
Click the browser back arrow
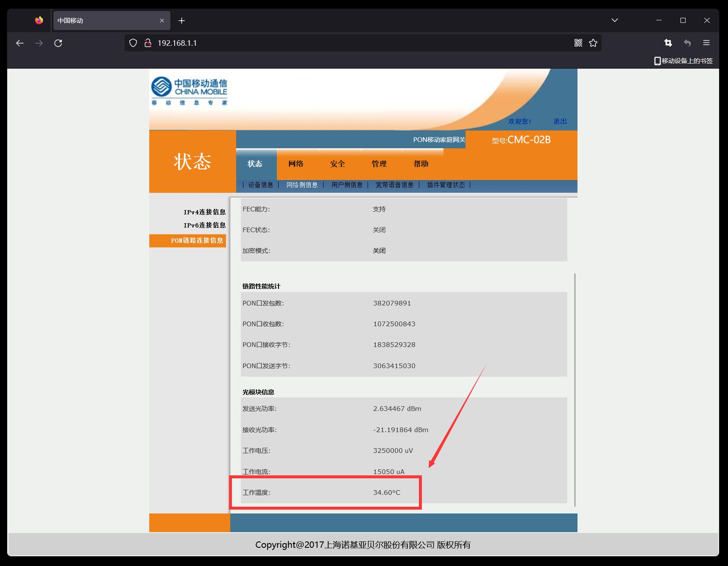(20, 43)
